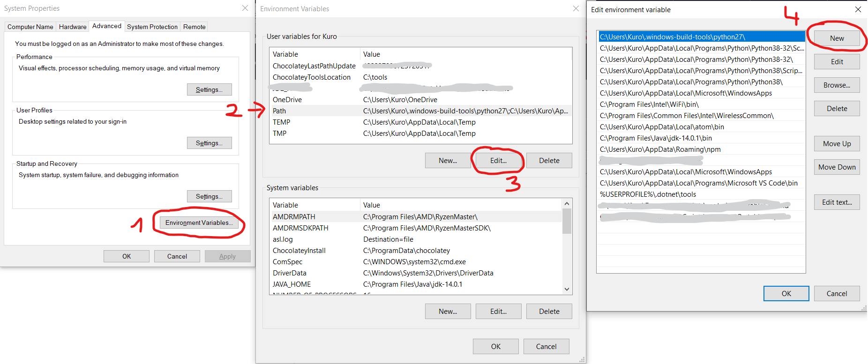Click the Environment Variables... button

pyautogui.click(x=199, y=223)
